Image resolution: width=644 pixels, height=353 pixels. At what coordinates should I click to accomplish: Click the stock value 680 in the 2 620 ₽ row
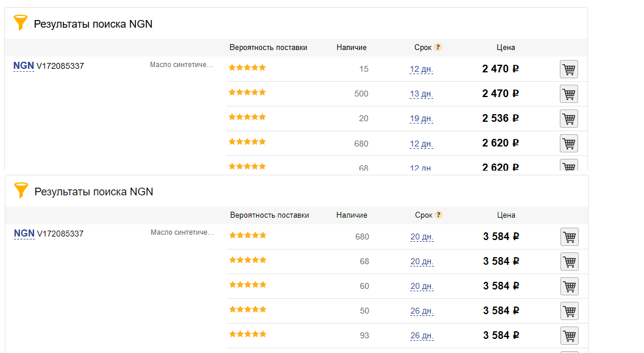pos(361,144)
